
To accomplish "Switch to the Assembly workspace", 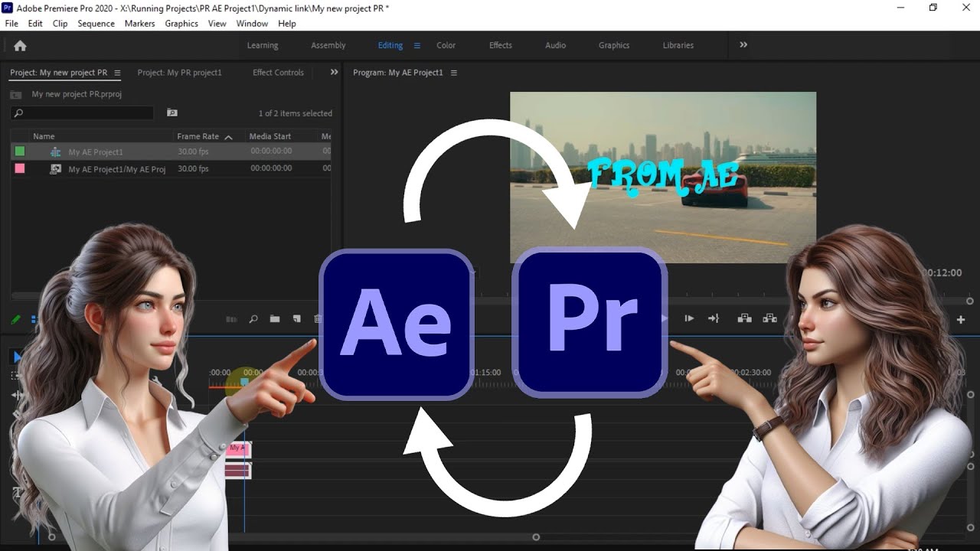I will 328,45.
